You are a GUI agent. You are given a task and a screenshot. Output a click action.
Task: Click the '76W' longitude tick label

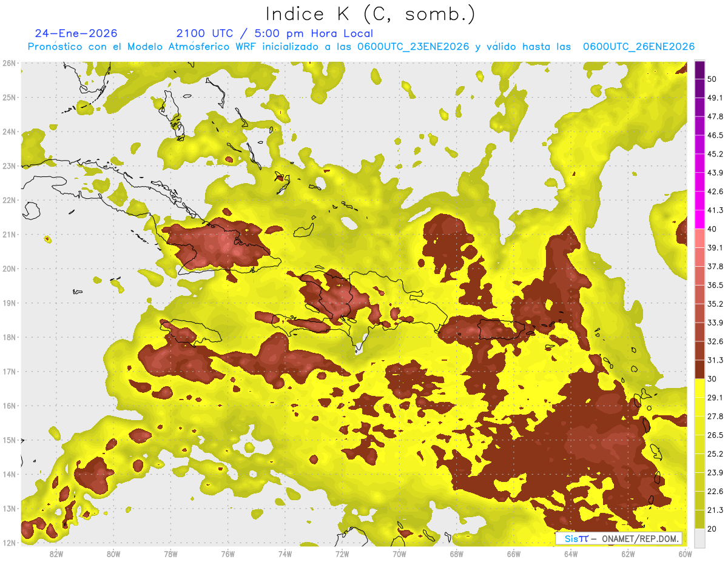227,554
